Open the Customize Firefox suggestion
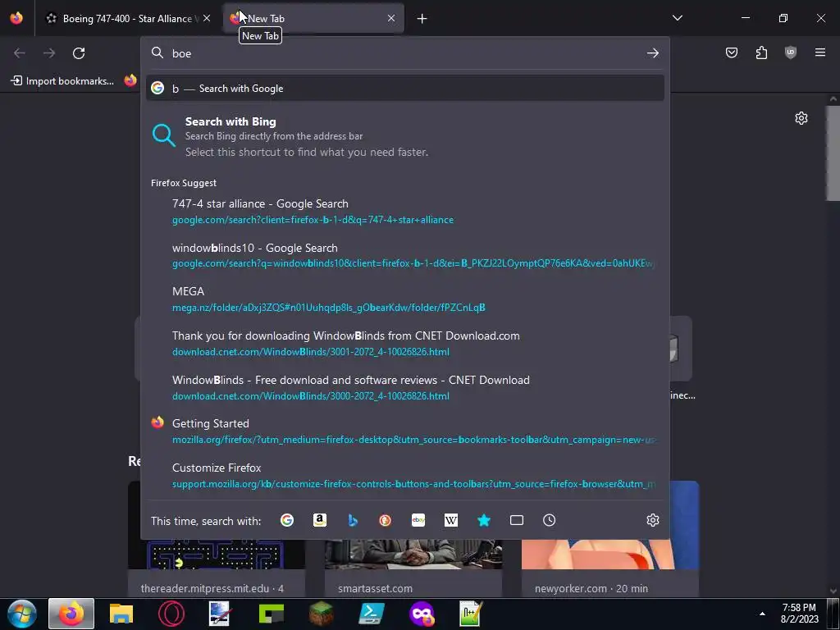Screen dimensions: 840x630 point(405,475)
